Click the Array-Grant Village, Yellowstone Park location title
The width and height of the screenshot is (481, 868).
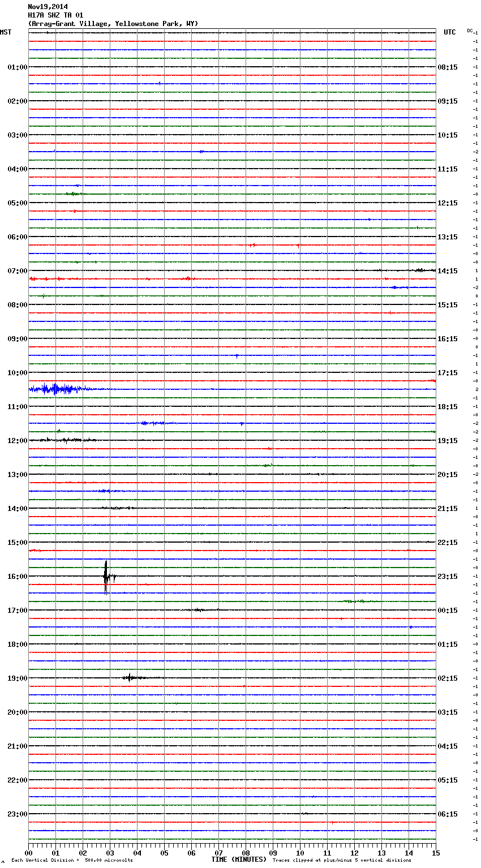[113, 24]
